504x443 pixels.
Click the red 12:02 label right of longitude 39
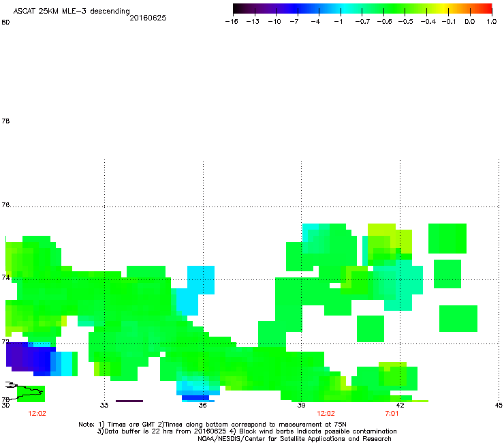pos(326,414)
